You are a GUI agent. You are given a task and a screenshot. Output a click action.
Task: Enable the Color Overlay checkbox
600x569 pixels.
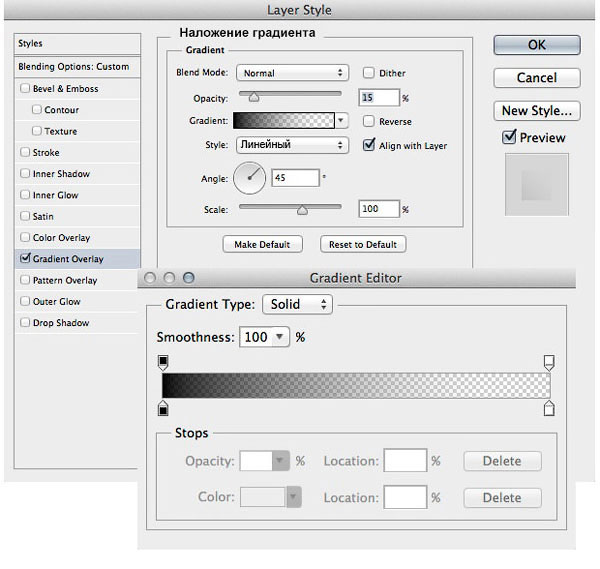coord(25,237)
